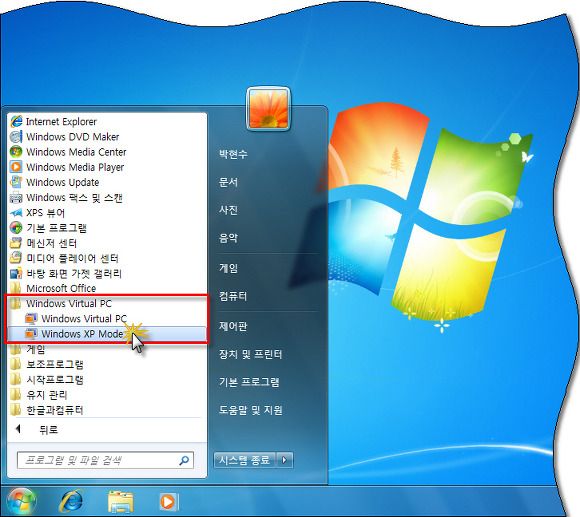This screenshot has width=580, height=517.
Task: Click the user account flower picture
Action: click(x=269, y=109)
